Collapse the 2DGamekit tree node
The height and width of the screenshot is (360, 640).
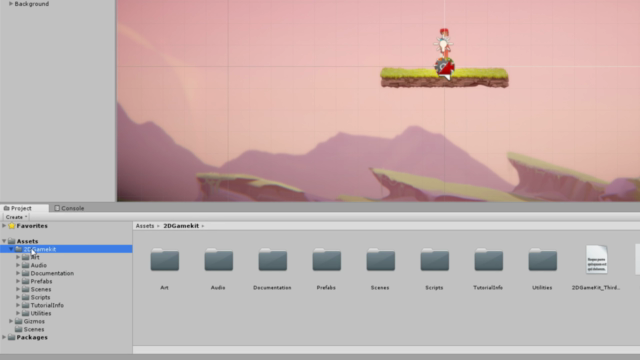(x=11, y=249)
